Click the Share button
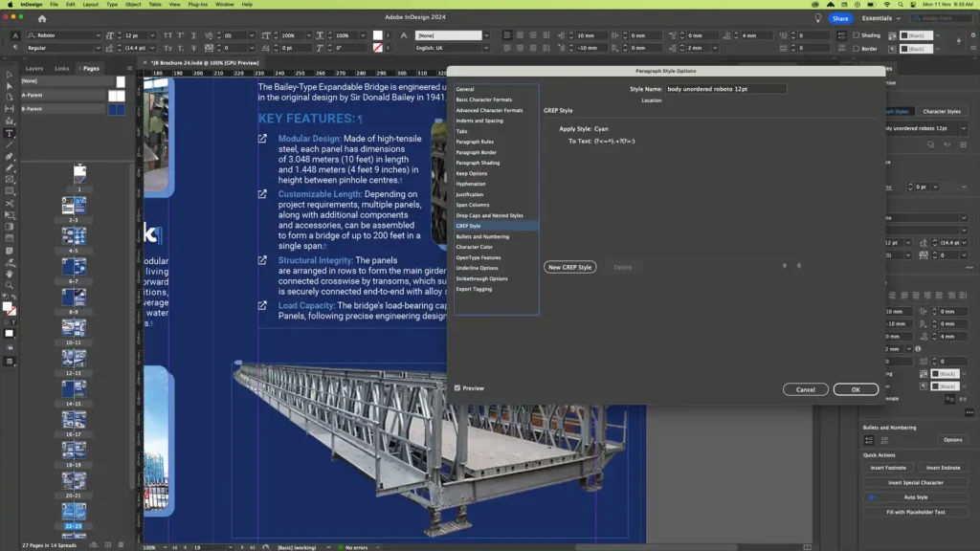Viewport: 980px width, 551px height. (x=840, y=19)
